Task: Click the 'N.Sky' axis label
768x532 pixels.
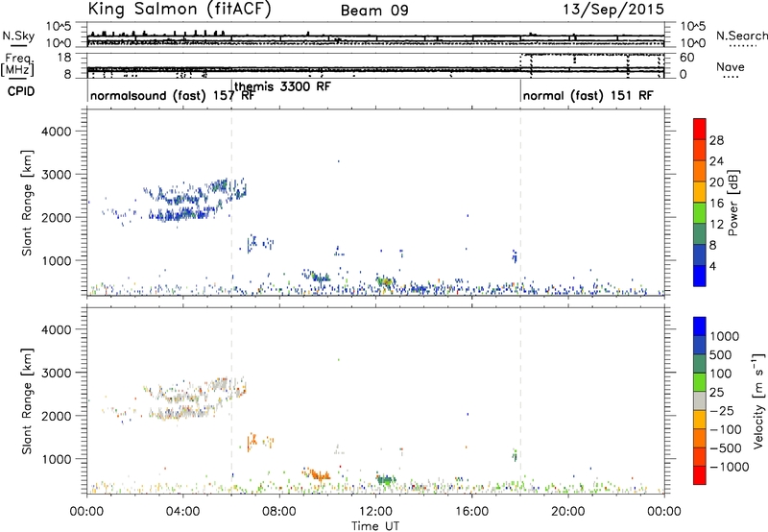Action: coord(18,36)
